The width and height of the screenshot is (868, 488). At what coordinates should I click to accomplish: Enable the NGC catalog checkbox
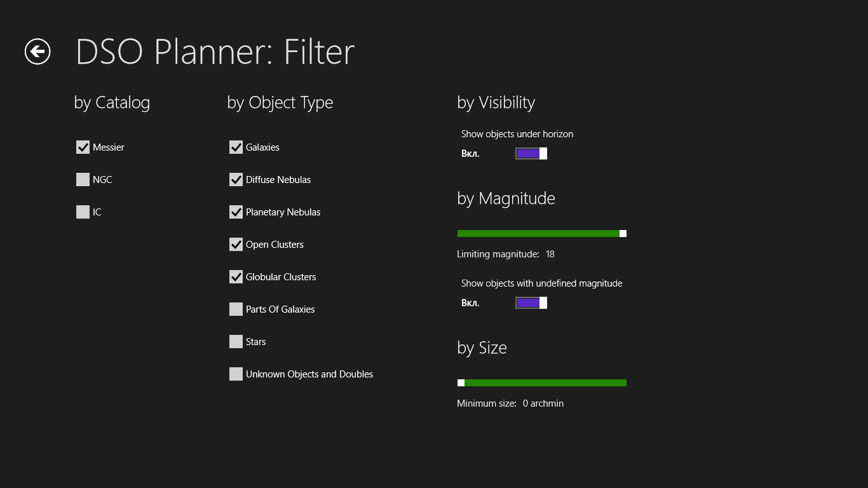[x=83, y=180]
